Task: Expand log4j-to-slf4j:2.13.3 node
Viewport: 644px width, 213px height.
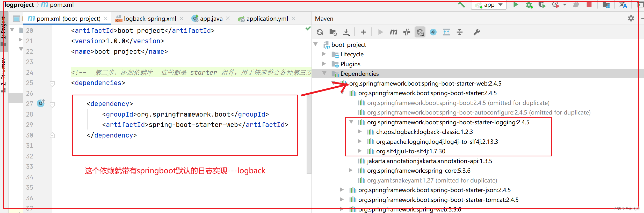Action: point(359,141)
